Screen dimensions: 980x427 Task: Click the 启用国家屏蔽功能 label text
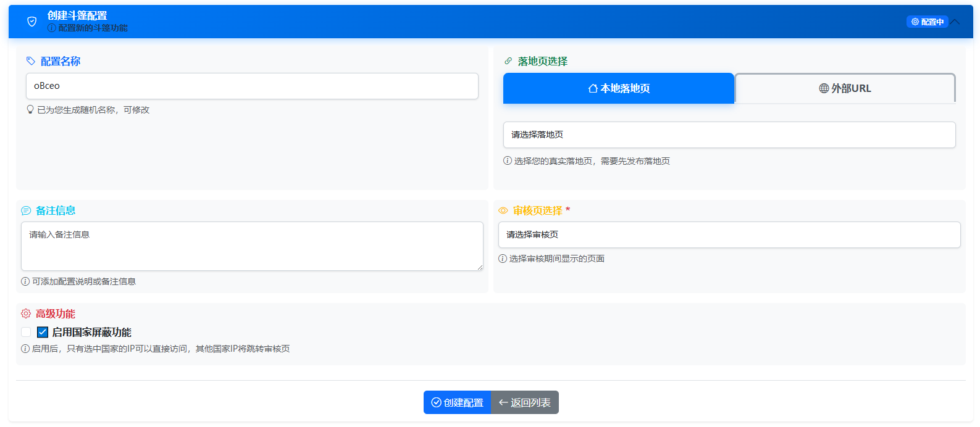pyautogui.click(x=91, y=332)
